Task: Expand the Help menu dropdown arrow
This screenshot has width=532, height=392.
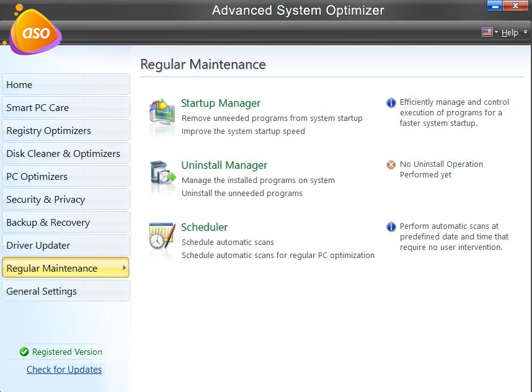Action: pyautogui.click(x=525, y=32)
